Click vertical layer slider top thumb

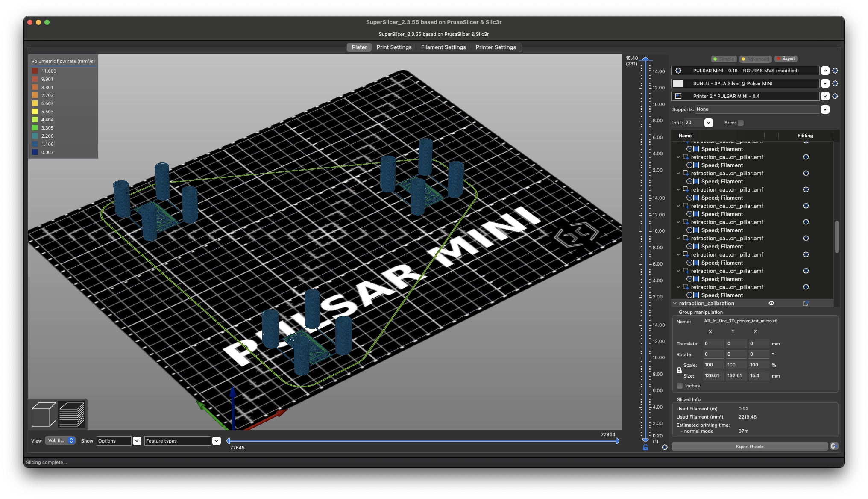645,59
